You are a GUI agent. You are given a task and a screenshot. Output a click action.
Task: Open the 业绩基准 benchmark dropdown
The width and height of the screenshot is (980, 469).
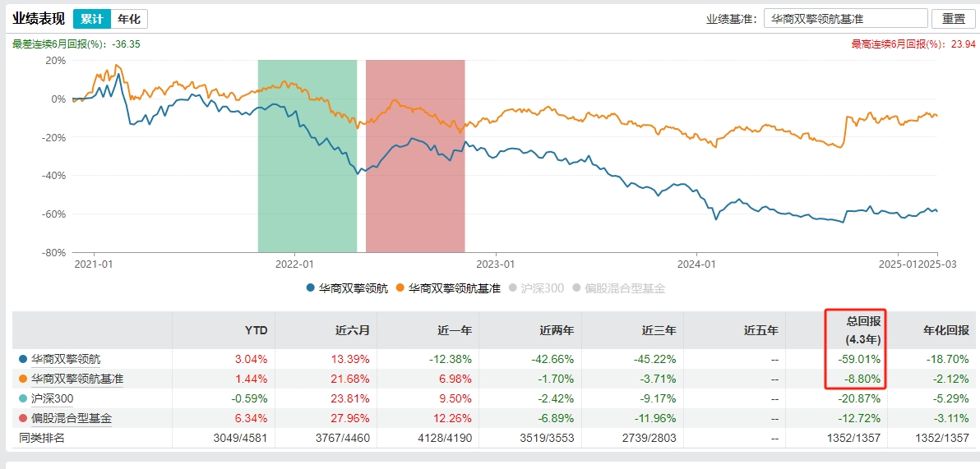(845, 19)
